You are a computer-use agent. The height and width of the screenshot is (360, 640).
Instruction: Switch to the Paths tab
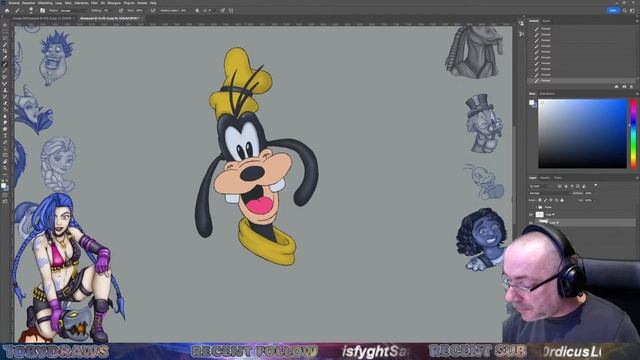point(558,178)
